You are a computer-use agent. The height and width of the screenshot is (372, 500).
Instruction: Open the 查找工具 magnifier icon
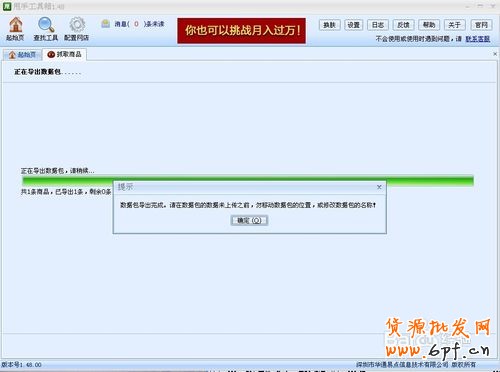46,25
